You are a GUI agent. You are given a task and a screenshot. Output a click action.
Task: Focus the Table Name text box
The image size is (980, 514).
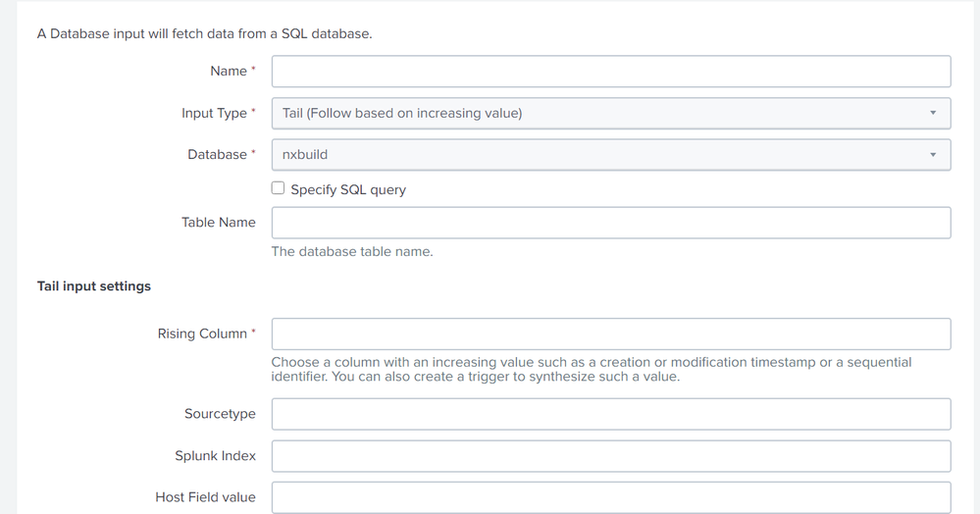(x=610, y=223)
